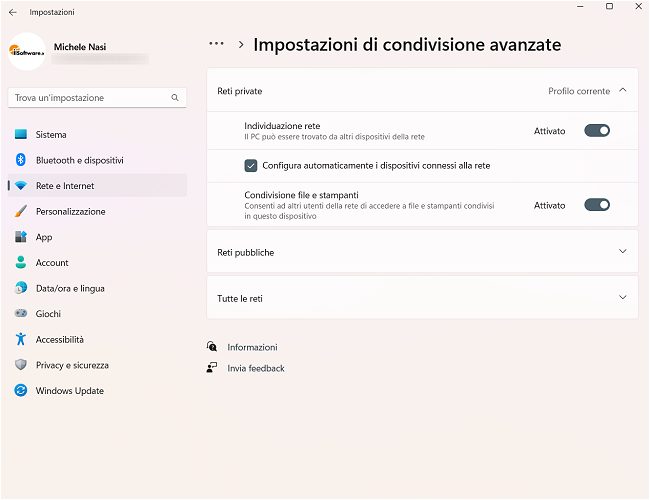Collapse the Reti private section

(622, 90)
